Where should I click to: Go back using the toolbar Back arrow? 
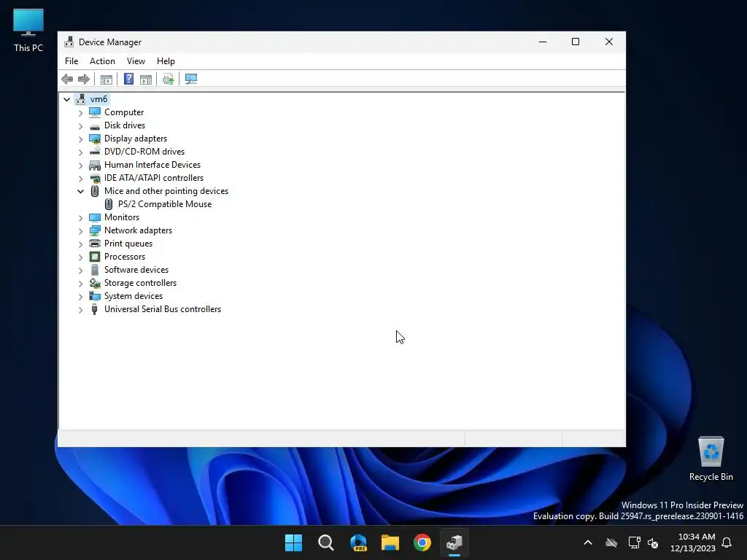tap(67, 79)
